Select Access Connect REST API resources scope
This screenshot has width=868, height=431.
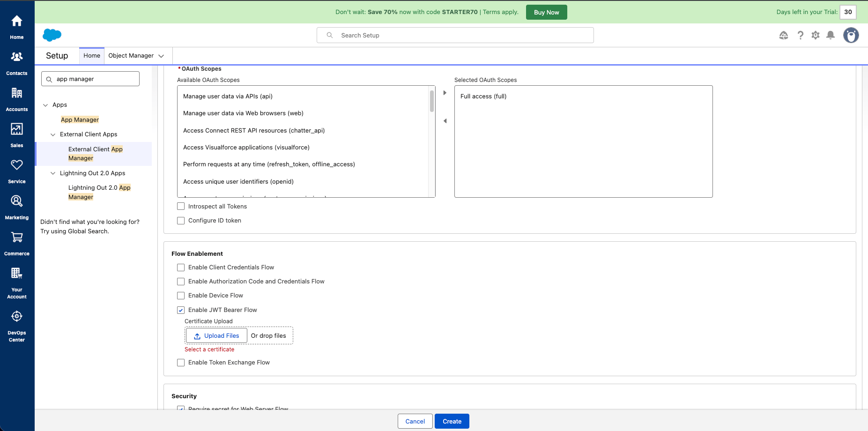(x=303, y=131)
